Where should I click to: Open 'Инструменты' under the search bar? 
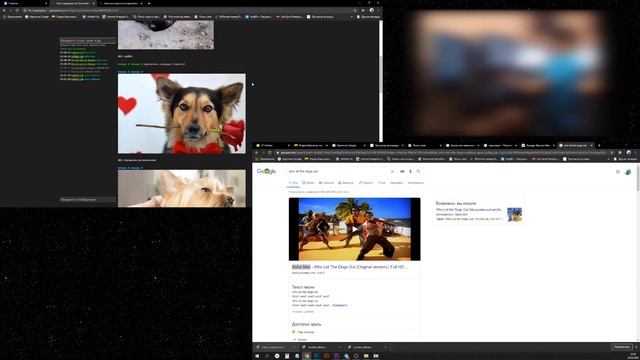point(416,183)
